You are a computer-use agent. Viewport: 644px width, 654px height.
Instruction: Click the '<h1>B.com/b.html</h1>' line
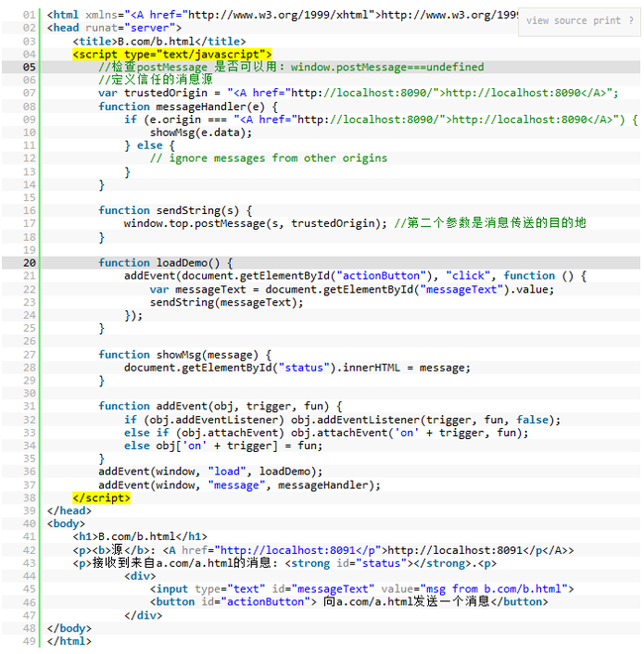(140, 537)
